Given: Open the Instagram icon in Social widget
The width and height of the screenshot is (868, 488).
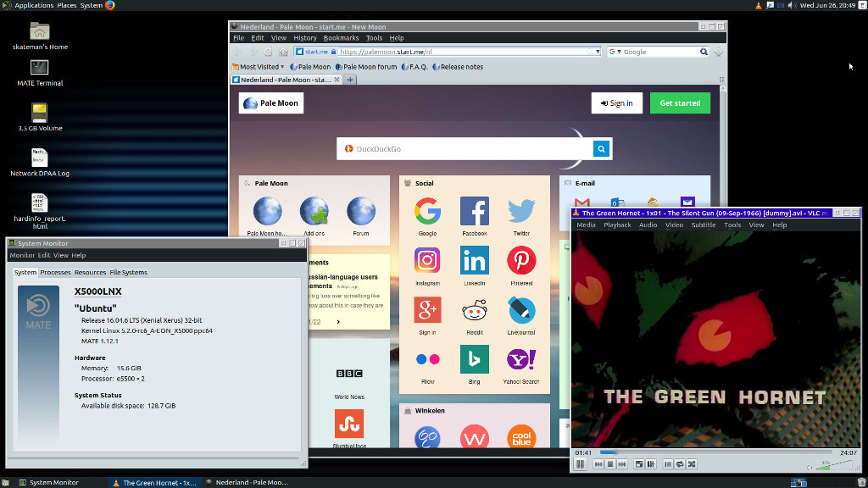Looking at the screenshot, I should pyautogui.click(x=427, y=260).
